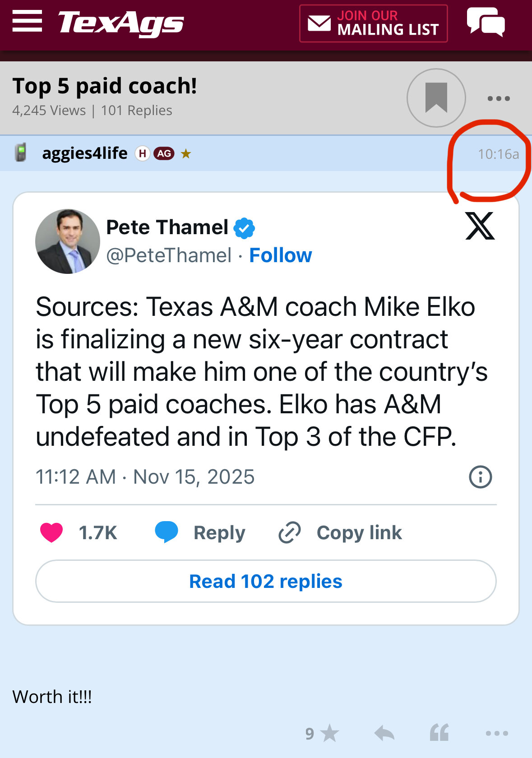Image resolution: width=532 pixels, height=758 pixels.
Task: View Pete Thamel's profile photo
Action: tap(68, 241)
